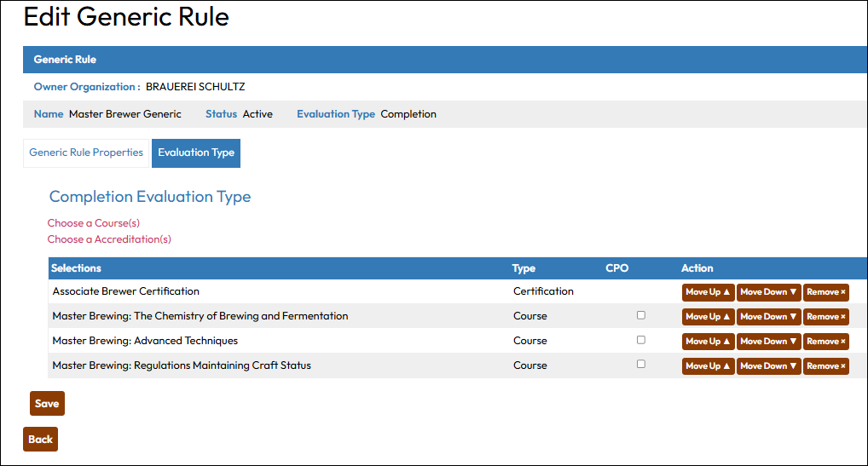Move Associate Brewer Certification up

[708, 292]
